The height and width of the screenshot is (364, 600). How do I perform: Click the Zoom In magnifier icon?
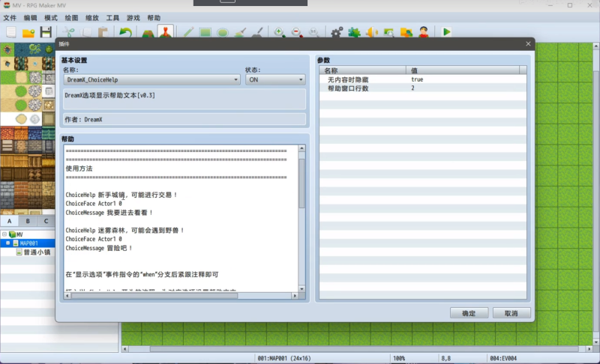pos(279,32)
